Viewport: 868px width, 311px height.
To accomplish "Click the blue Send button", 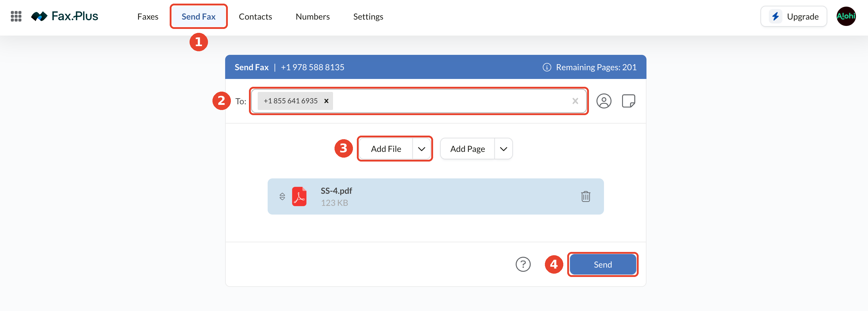I will (602, 265).
